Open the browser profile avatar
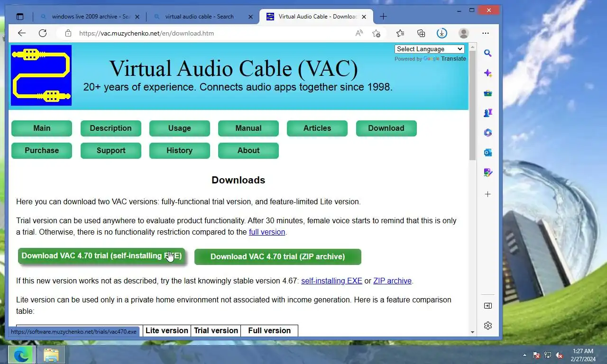607x364 pixels. click(x=464, y=33)
